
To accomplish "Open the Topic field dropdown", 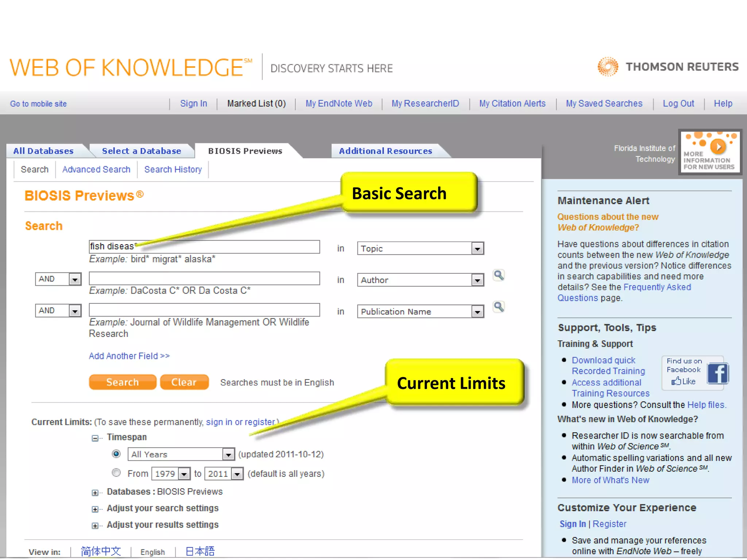I will (x=477, y=249).
